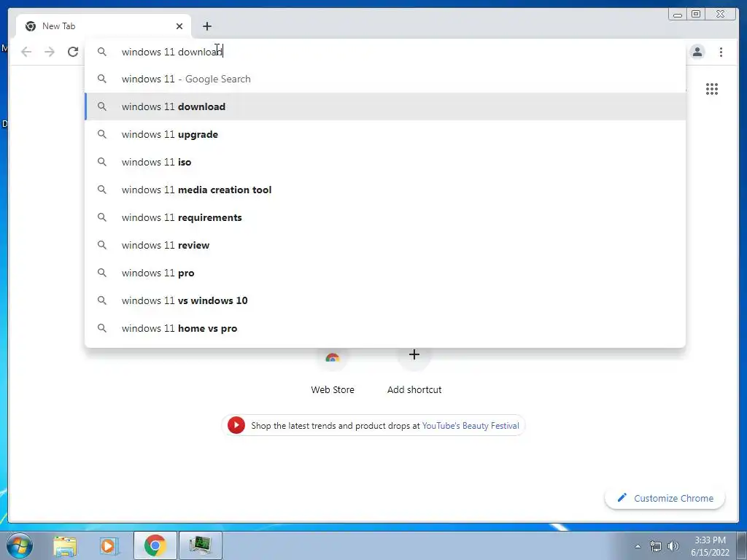Select 'windows 11 vs windows 10' suggestion
This screenshot has width=747, height=560.
tap(385, 300)
